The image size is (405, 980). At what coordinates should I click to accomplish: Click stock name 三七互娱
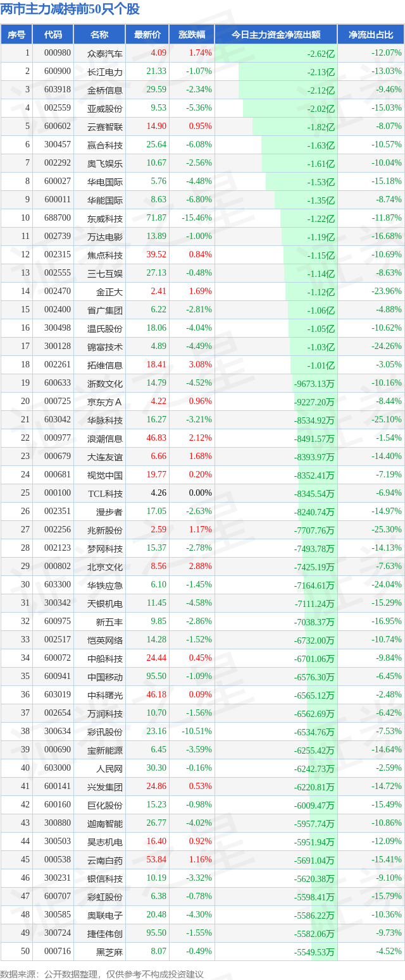click(104, 273)
